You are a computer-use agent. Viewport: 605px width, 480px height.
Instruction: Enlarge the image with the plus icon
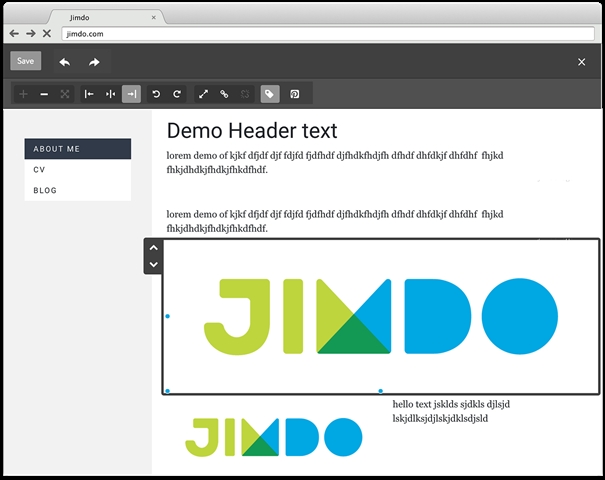[x=23, y=94]
